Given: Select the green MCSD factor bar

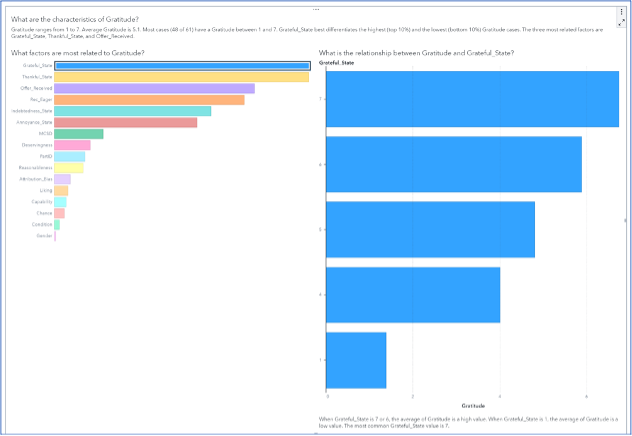Looking at the screenshot, I should click(x=78, y=134).
